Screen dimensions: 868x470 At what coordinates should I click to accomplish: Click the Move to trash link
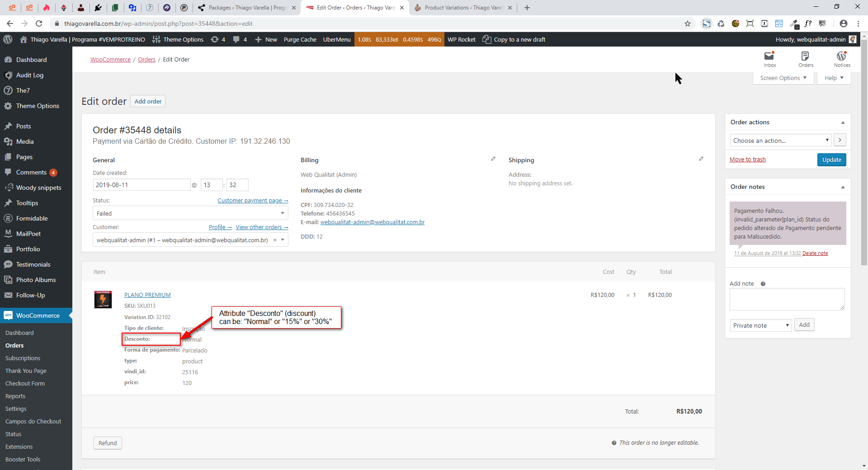[748, 160]
